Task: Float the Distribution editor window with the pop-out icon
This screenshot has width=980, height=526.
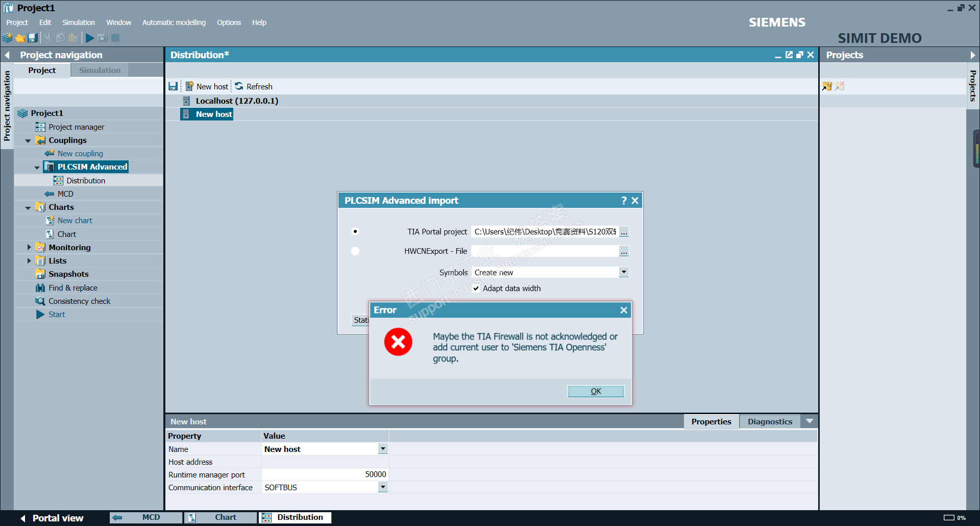Action: pyautogui.click(x=789, y=55)
